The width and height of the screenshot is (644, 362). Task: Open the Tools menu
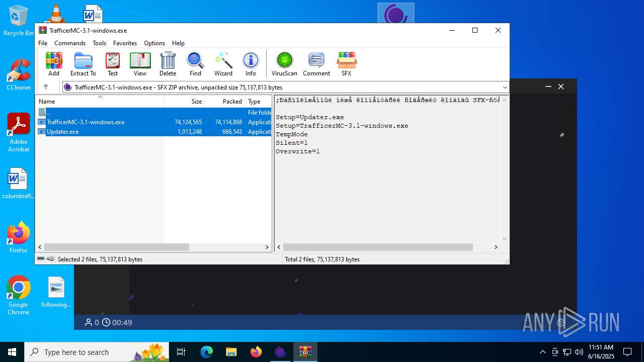click(x=99, y=43)
